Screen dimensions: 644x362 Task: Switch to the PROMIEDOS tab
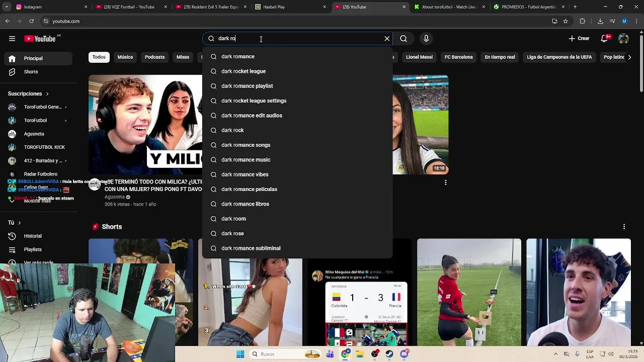click(529, 7)
